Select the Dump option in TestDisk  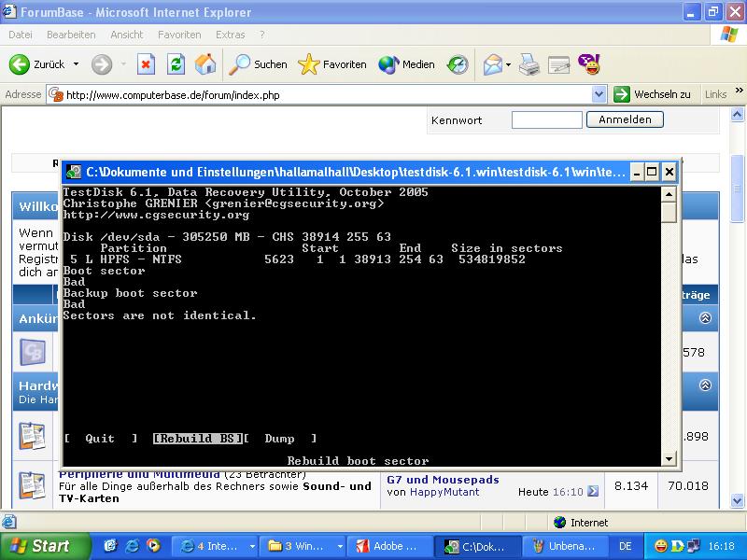tap(279, 439)
